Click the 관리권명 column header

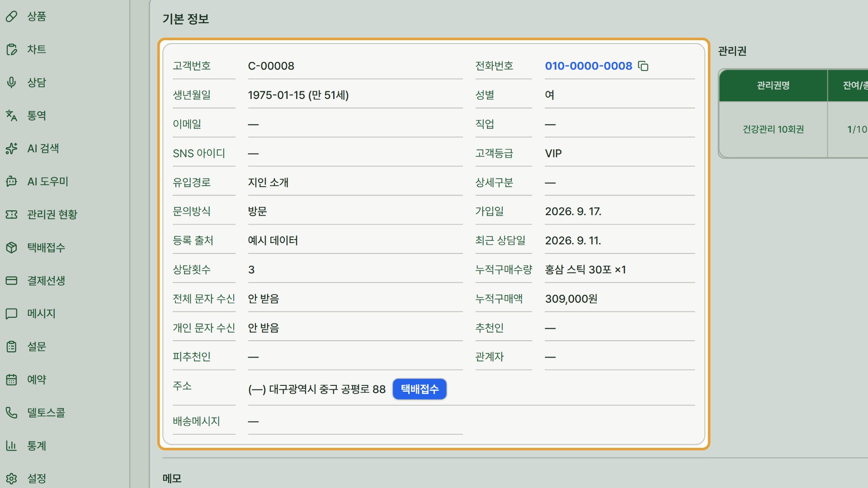tap(773, 85)
